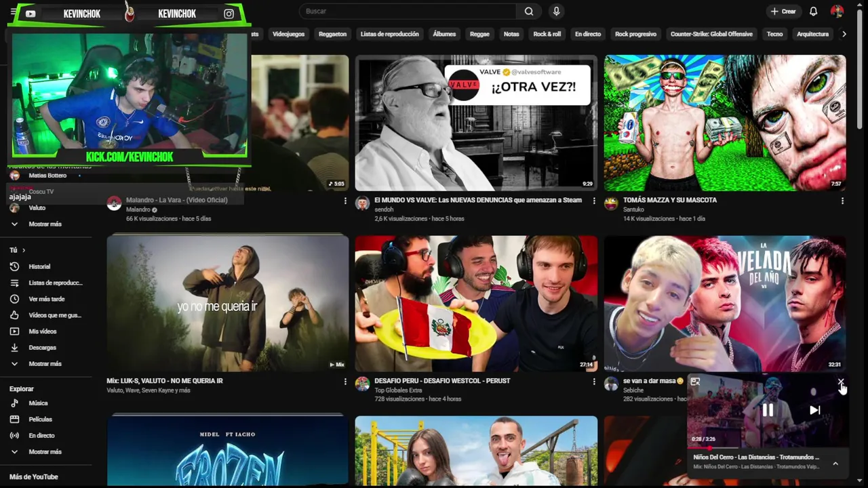The height and width of the screenshot is (488, 868).
Task: Click the Crear plus button
Action: pyautogui.click(x=783, y=12)
